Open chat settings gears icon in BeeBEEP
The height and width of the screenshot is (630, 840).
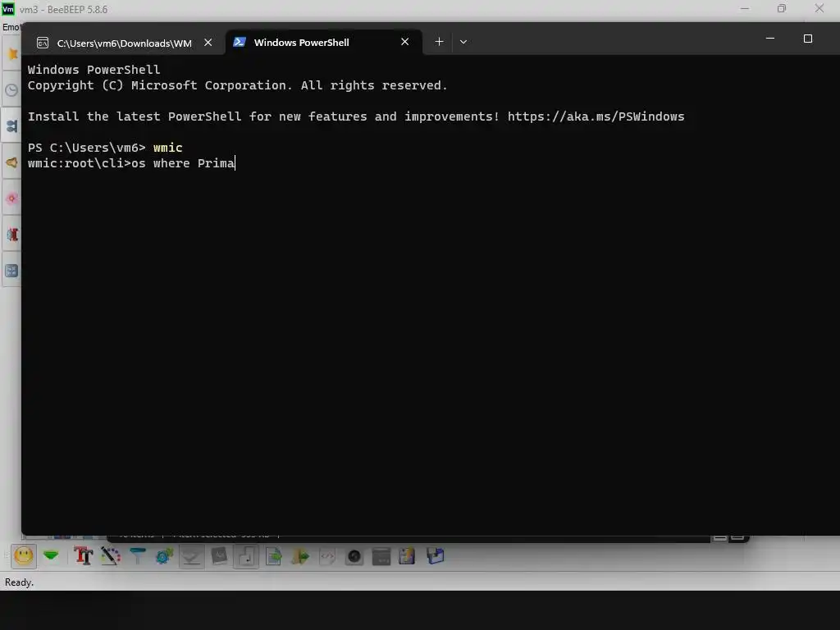point(164,556)
